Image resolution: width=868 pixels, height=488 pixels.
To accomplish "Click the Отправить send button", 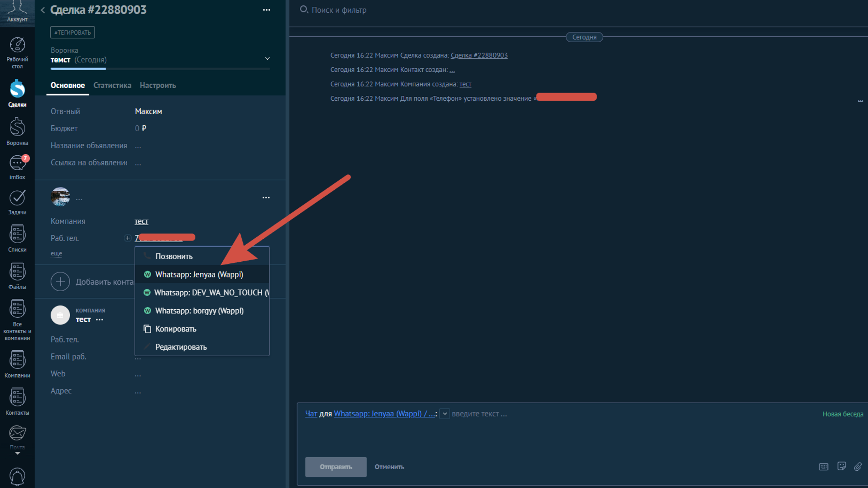I will pyautogui.click(x=336, y=467).
